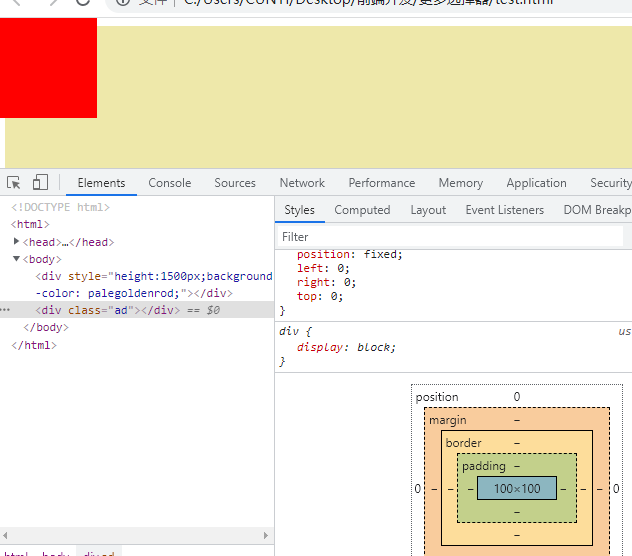Image resolution: width=632 pixels, height=556 pixels.
Task: Click the right scroll arrow in Elements panel
Action: click(x=266, y=535)
